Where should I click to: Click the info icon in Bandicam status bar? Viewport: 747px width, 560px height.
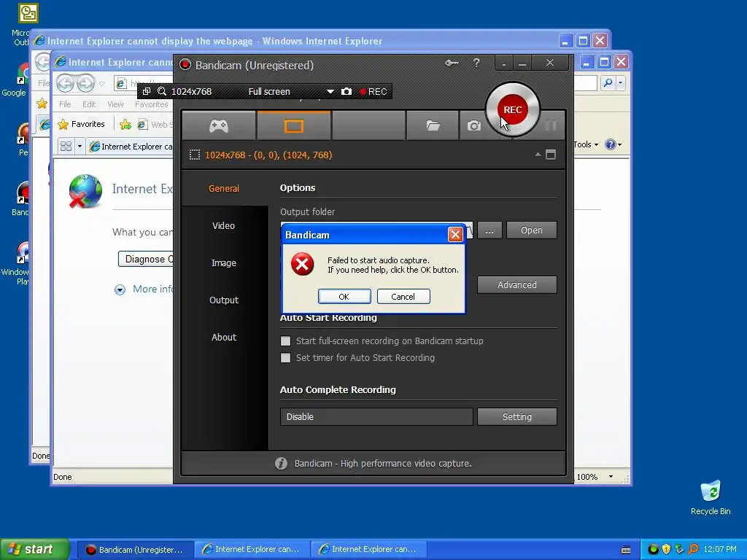(281, 463)
